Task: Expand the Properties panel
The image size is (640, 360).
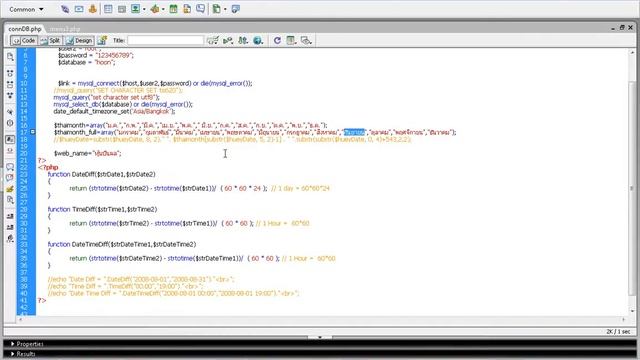Action: point(27,344)
